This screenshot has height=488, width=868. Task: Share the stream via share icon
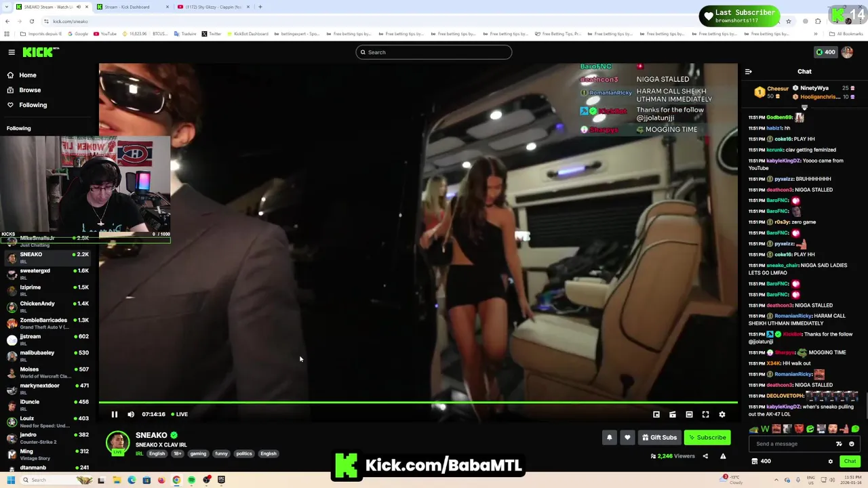(x=705, y=456)
